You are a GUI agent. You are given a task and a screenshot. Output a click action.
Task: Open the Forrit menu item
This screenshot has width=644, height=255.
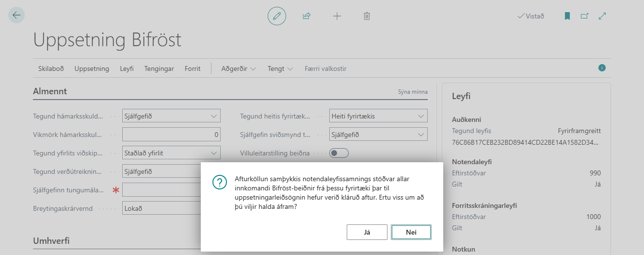[193, 68]
